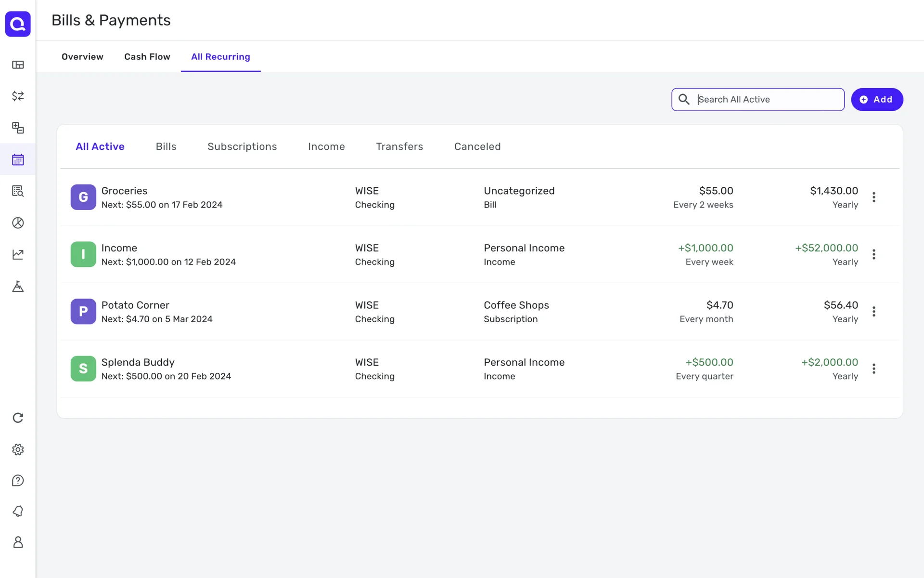This screenshot has height=578, width=924.
Task: Click the dashboard grid icon in the sidebar
Action: (x=18, y=65)
